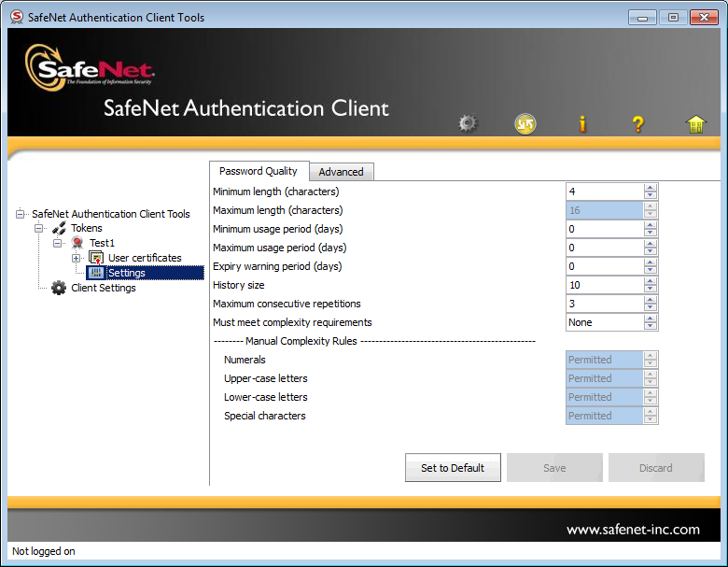The height and width of the screenshot is (567, 728).
Task: Expand the User certificates node
Action: point(76,258)
